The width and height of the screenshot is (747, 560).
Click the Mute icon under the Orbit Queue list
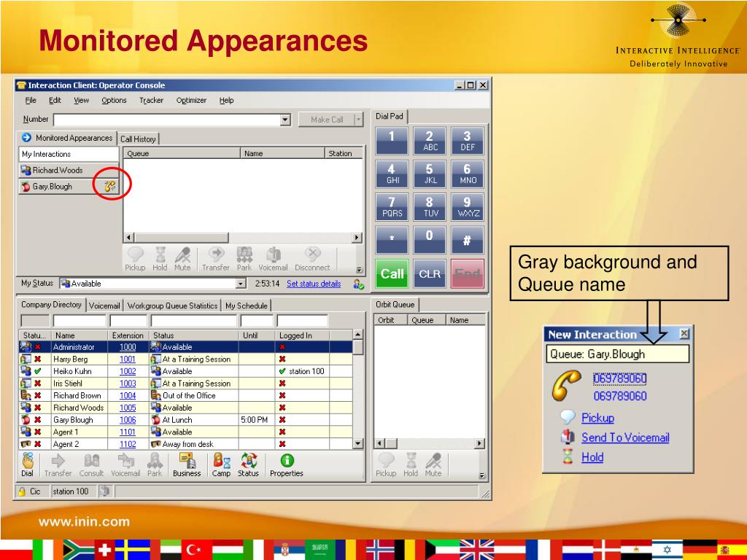coord(433,461)
